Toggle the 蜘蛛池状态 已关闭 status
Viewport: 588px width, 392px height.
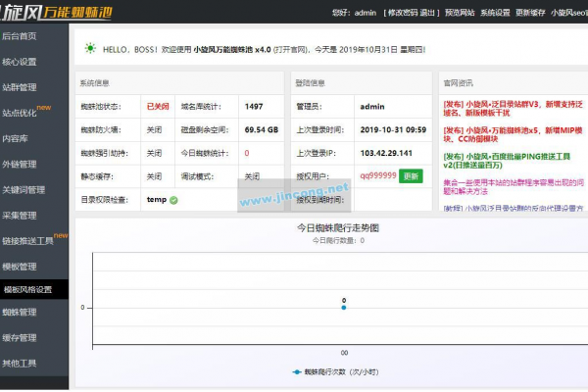coord(158,107)
